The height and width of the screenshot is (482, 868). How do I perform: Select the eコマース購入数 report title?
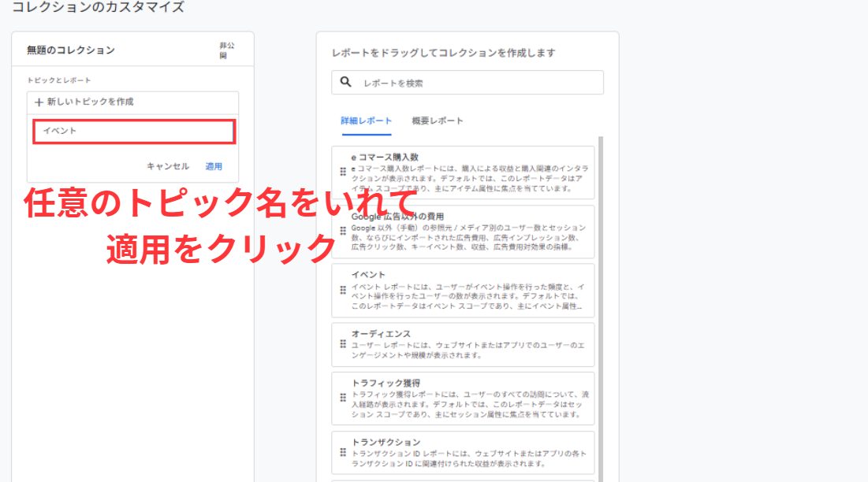(385, 157)
